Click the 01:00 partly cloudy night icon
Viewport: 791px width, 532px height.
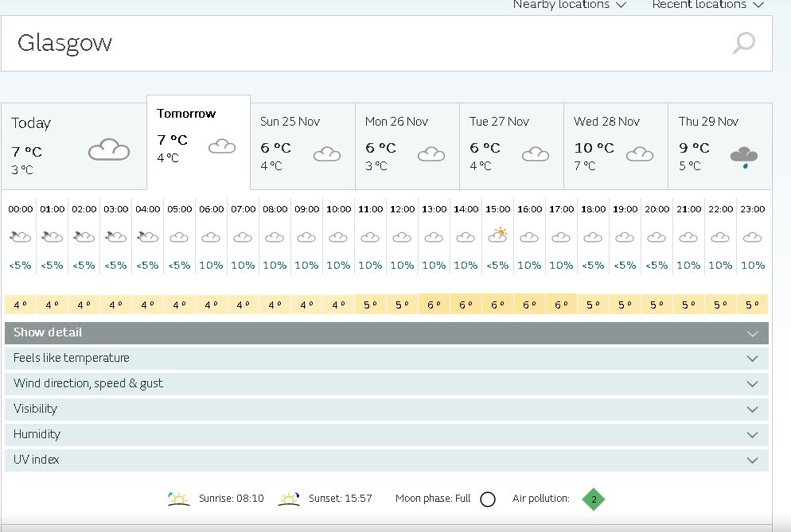pyautogui.click(x=52, y=236)
